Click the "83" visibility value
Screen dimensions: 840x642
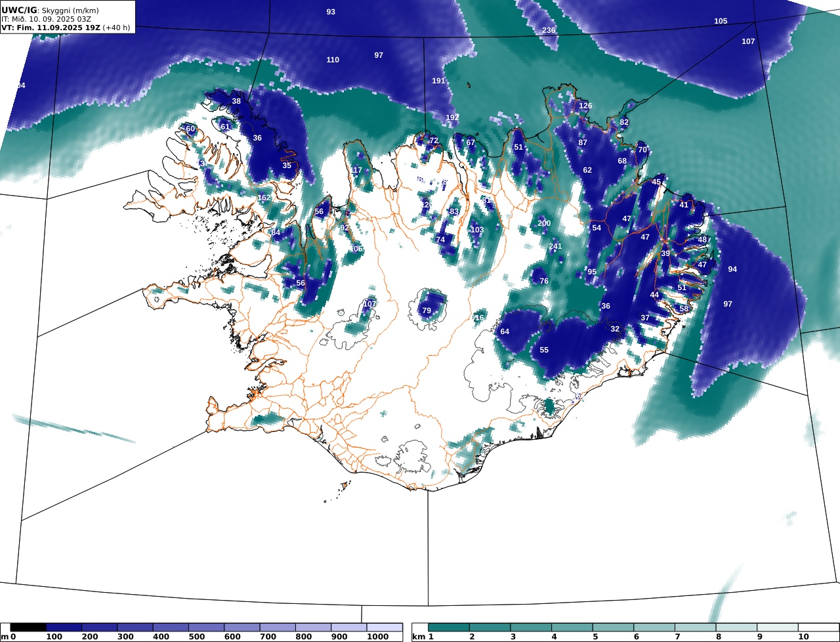[x=454, y=211]
